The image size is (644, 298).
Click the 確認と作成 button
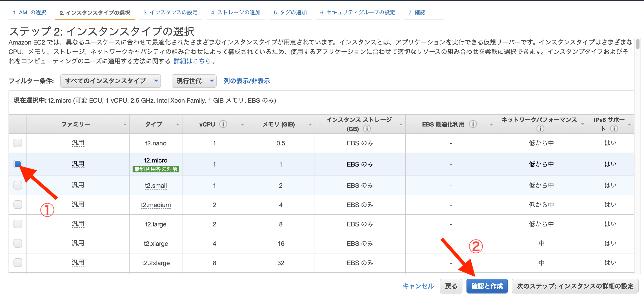pyautogui.click(x=487, y=286)
